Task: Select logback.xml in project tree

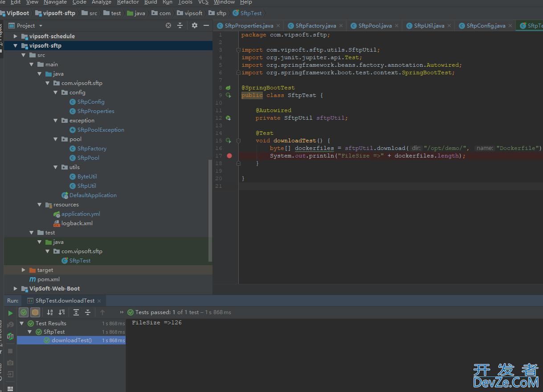Action: pos(77,223)
